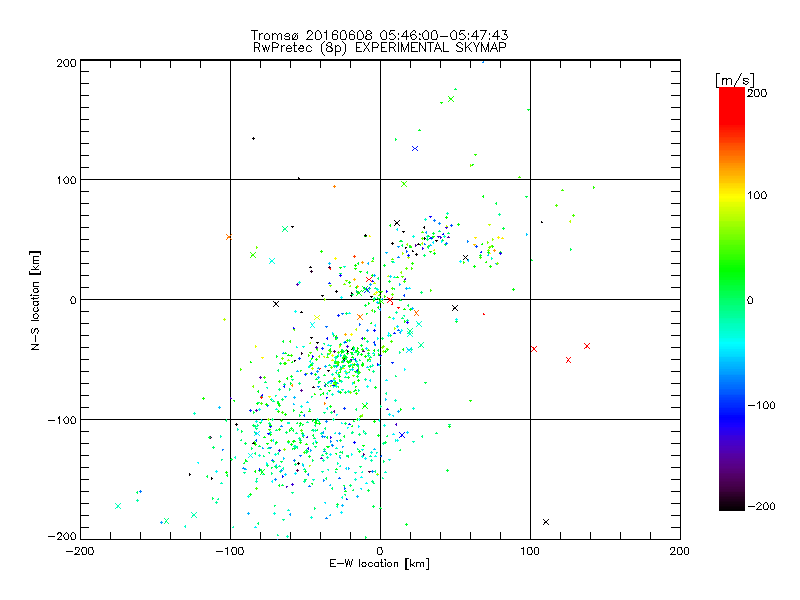
Task: Click the colorbar value label '200'
Action: (x=757, y=93)
